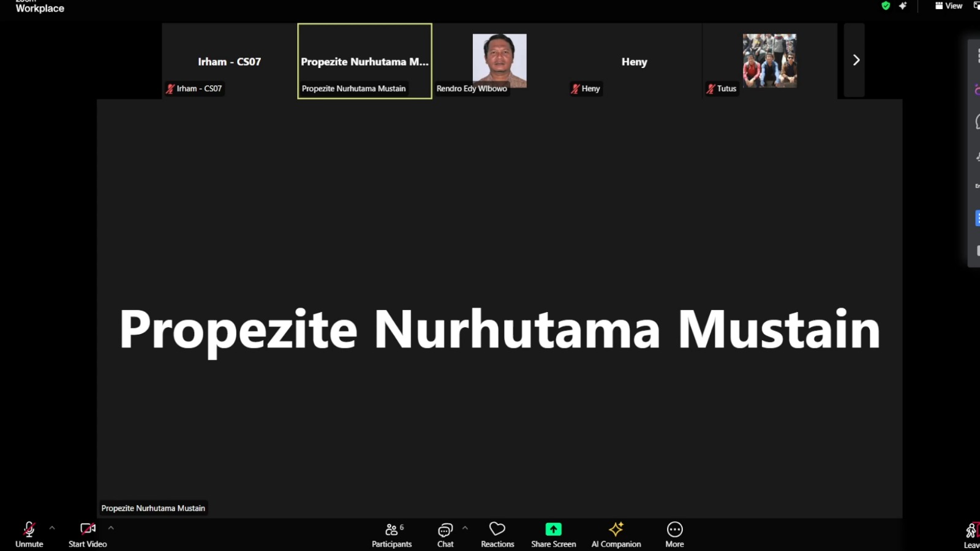Unmute the microphone
The width and height of the screenshot is (980, 551).
(29, 533)
